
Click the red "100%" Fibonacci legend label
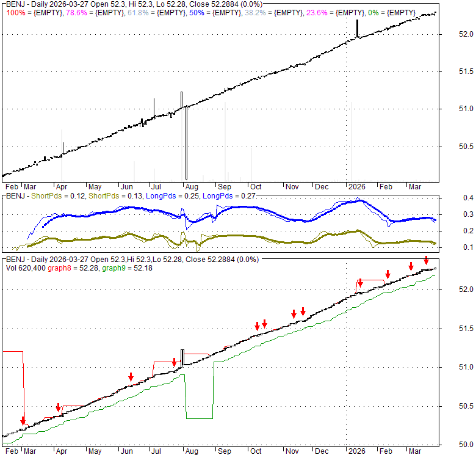pyautogui.click(x=16, y=13)
